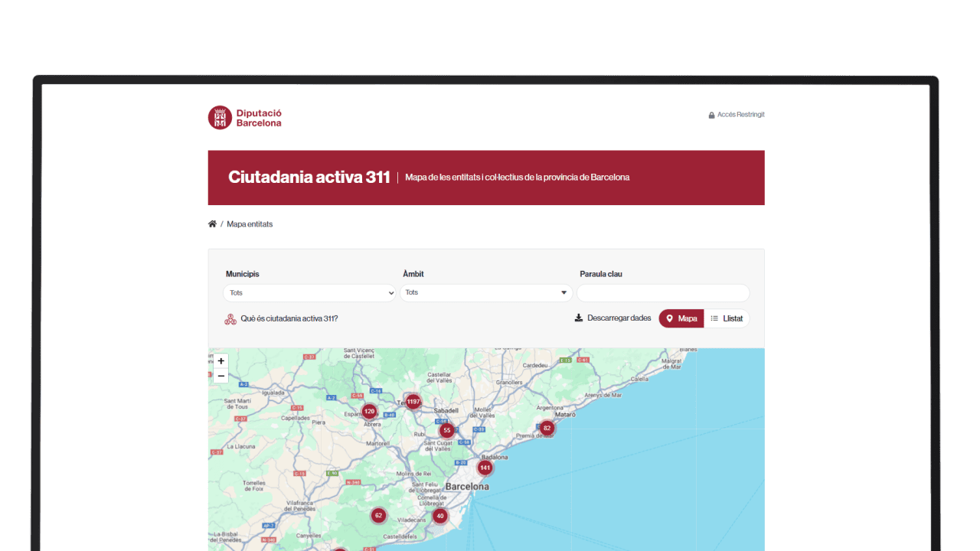Viewport: 980px width, 551px height.
Task: Select the home icon in the breadcrumb
Action: coord(212,223)
